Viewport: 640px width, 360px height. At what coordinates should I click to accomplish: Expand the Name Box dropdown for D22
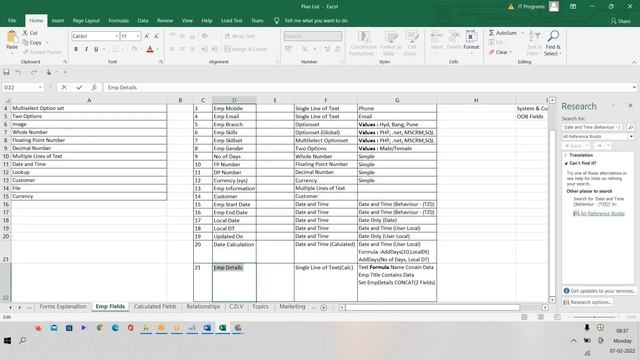pyautogui.click(x=40, y=87)
